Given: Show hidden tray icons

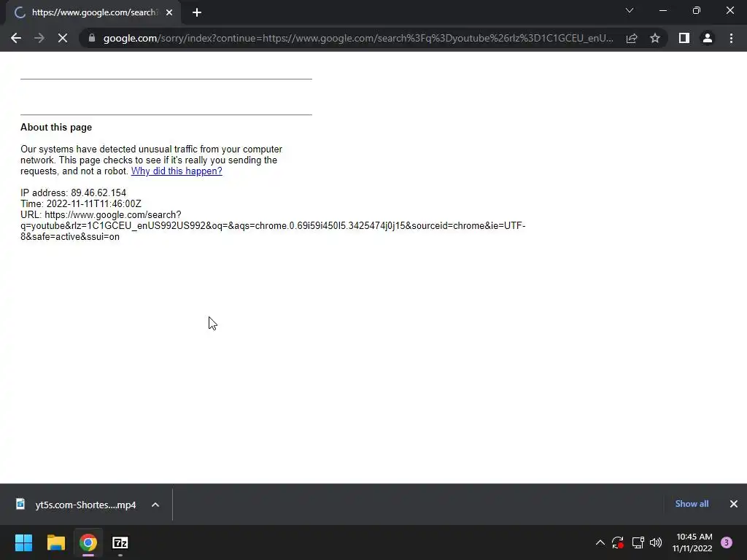Looking at the screenshot, I should pyautogui.click(x=600, y=542).
